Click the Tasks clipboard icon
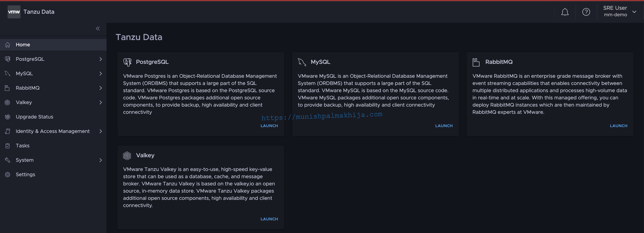This screenshot has height=233, width=644. 8,146
